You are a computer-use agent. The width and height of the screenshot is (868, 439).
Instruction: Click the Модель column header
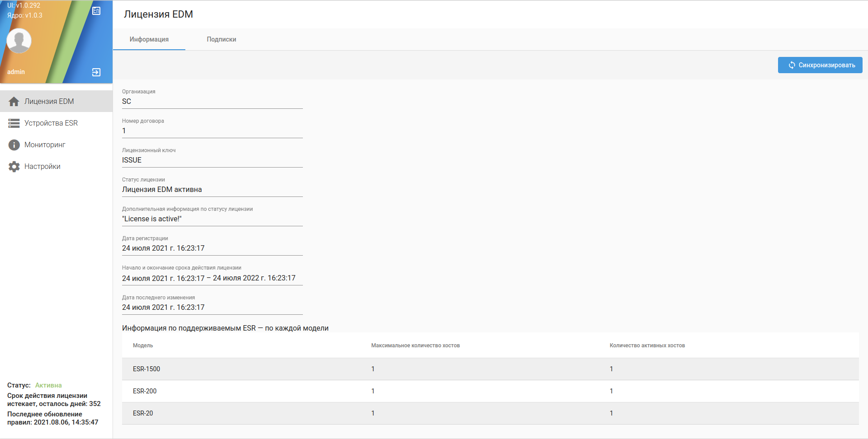point(143,346)
